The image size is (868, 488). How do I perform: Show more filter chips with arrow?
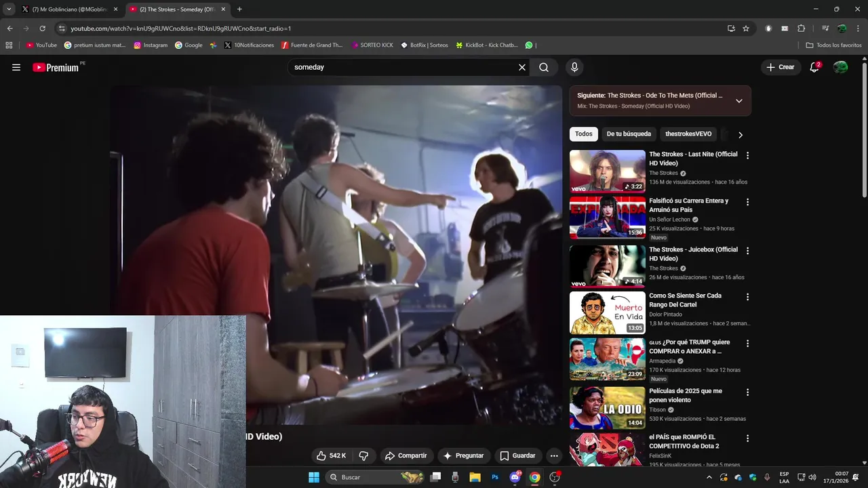[x=741, y=135]
